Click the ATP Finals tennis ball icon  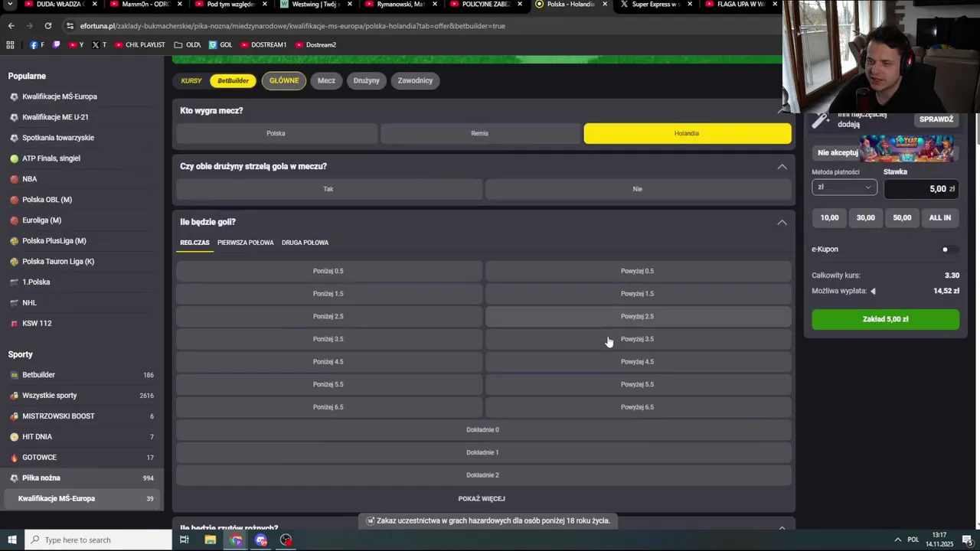tap(14, 158)
